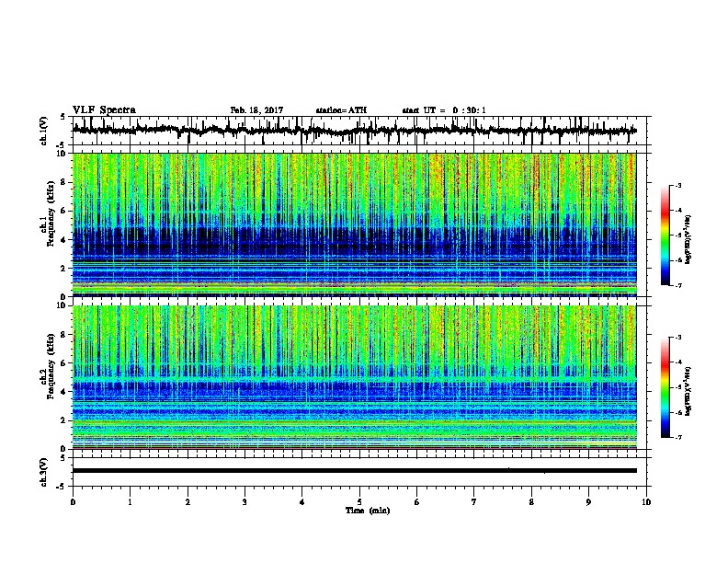Click the "6" kHz tick of ch.2 spectrogram

(x=63, y=363)
